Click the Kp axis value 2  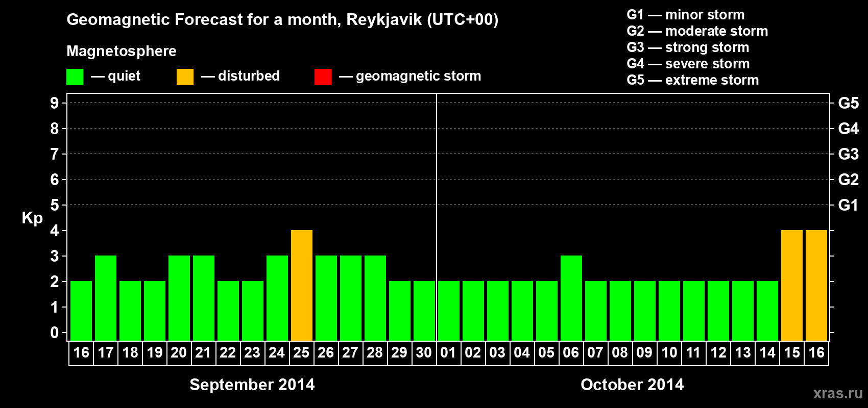(x=55, y=282)
